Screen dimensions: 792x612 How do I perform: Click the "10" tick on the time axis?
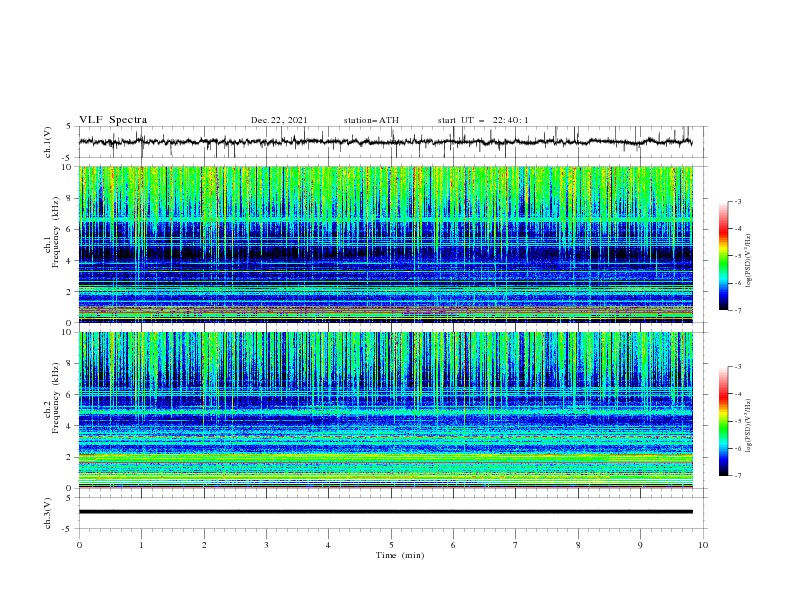point(703,545)
